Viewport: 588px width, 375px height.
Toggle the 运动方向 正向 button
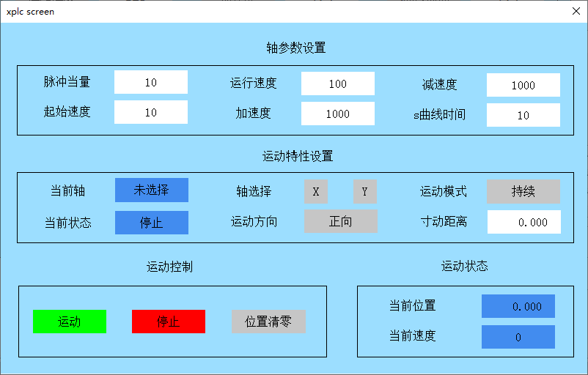pos(340,221)
